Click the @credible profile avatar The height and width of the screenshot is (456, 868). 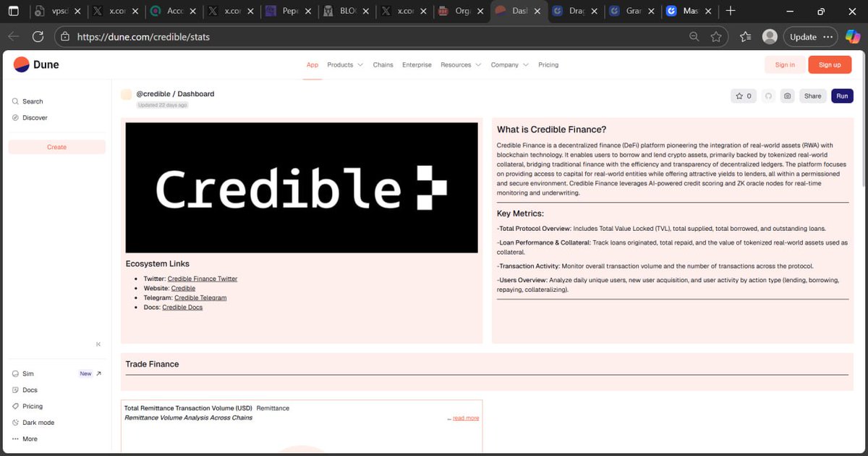tap(127, 94)
